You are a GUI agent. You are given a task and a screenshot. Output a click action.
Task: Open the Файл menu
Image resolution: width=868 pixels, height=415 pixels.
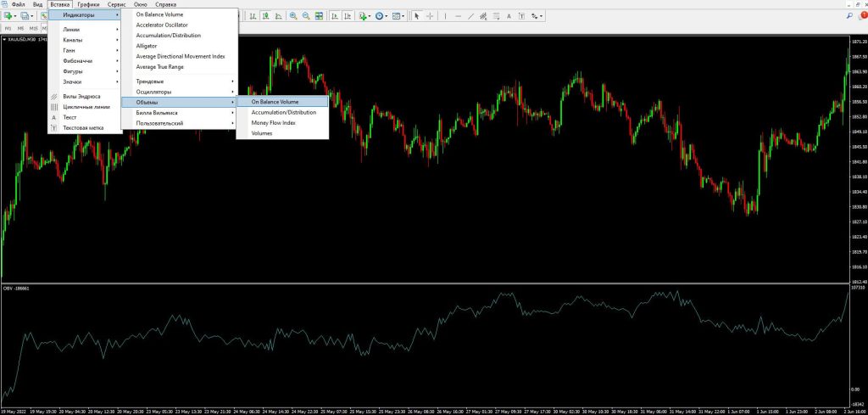tap(19, 4)
